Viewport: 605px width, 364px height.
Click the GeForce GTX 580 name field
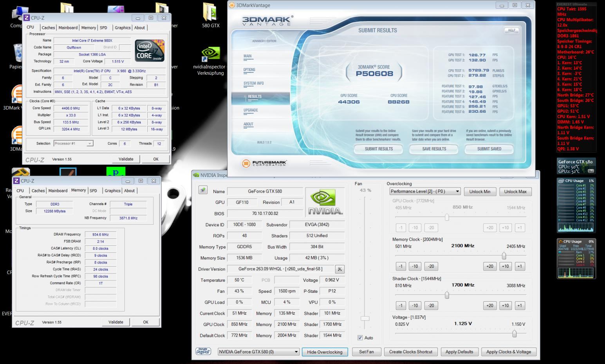point(265,191)
